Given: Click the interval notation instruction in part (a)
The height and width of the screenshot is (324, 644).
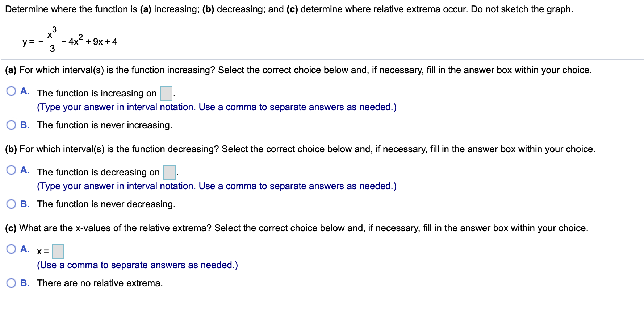Looking at the screenshot, I should click(x=217, y=107).
